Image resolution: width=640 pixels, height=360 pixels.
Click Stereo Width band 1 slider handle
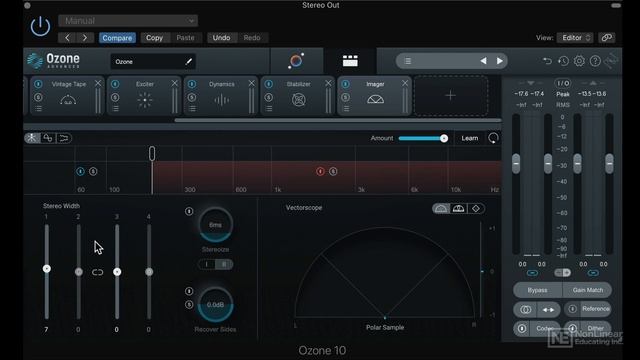[47, 269]
